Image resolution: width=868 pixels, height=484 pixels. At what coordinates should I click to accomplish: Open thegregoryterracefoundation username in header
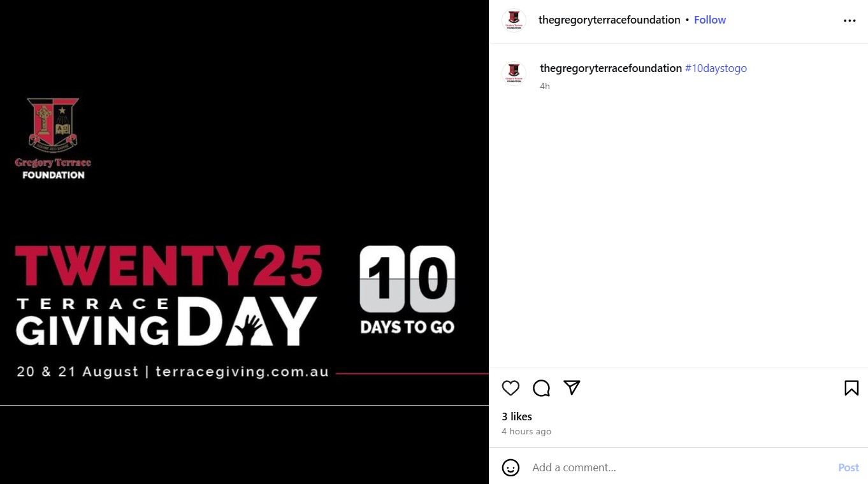[609, 20]
